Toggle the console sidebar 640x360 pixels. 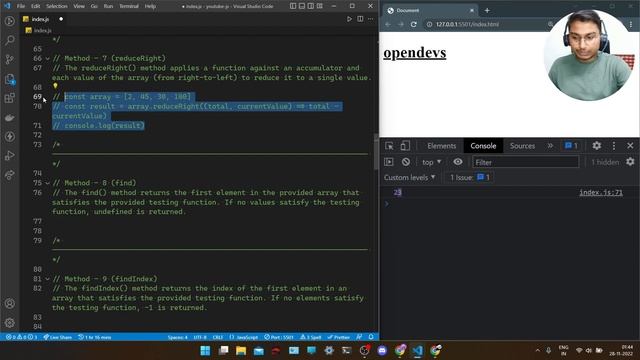coord(389,162)
